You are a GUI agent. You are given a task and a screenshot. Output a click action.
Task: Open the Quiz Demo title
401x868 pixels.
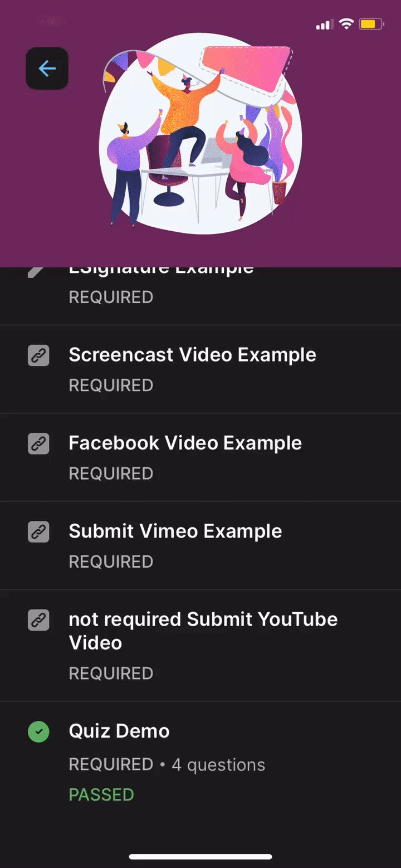(119, 731)
